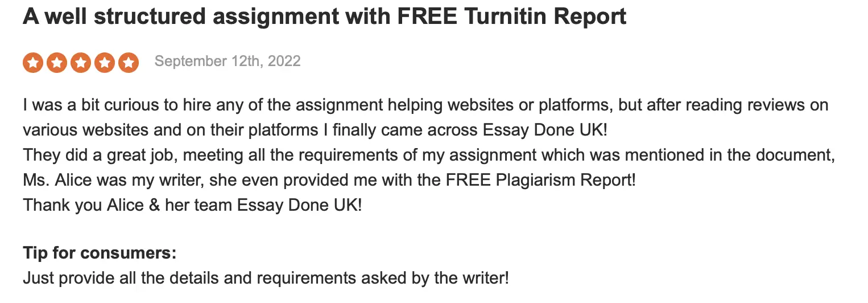Click the fifth orange rating star

coord(129,63)
